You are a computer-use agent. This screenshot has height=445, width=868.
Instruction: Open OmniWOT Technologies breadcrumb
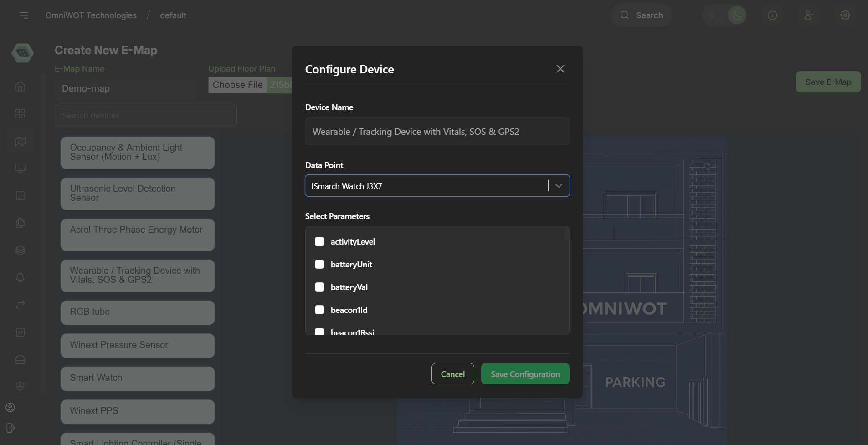point(91,15)
